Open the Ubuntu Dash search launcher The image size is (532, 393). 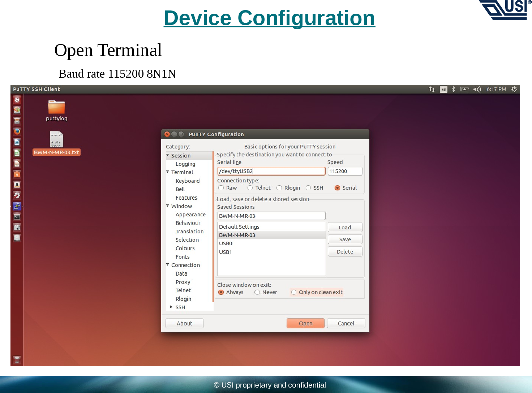17,100
